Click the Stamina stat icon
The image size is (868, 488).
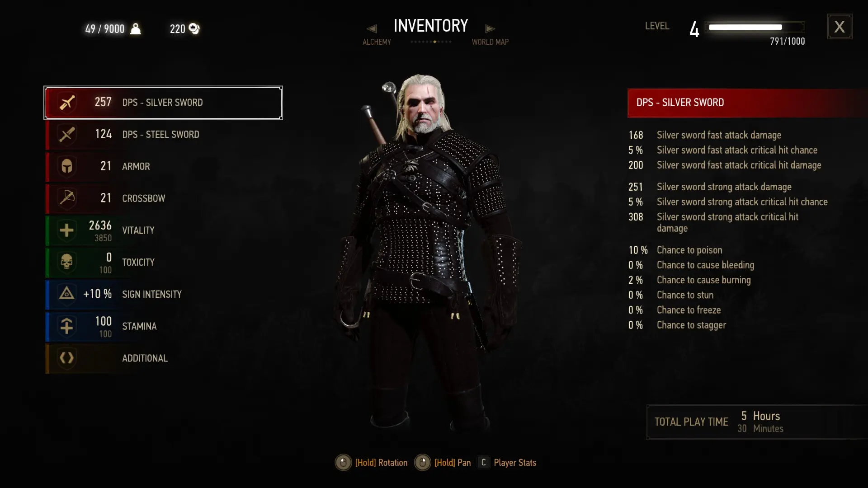[x=67, y=326]
